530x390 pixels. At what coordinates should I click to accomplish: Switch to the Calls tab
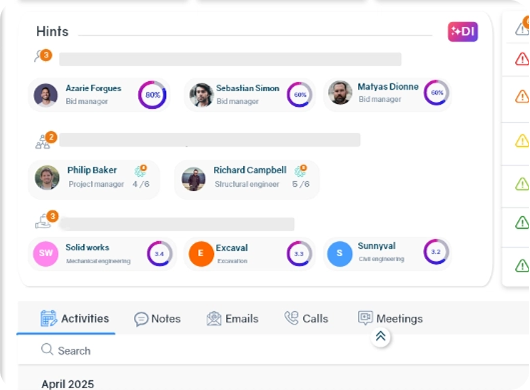point(306,319)
